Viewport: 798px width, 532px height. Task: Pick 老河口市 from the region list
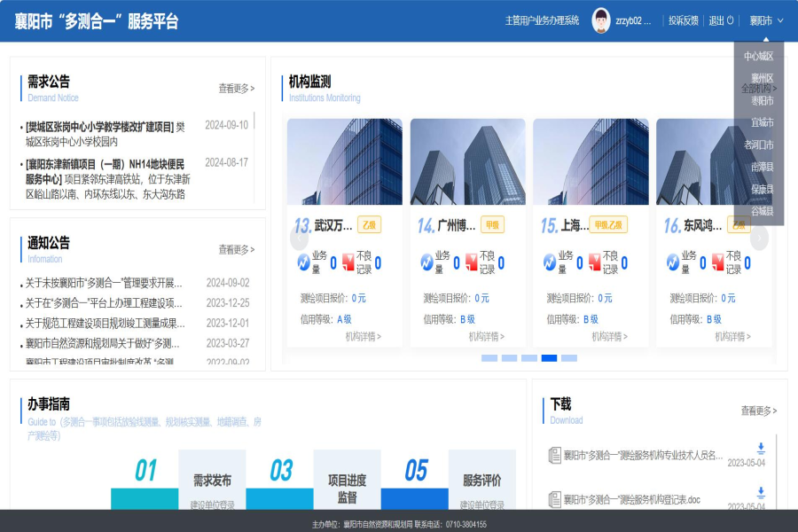point(758,145)
